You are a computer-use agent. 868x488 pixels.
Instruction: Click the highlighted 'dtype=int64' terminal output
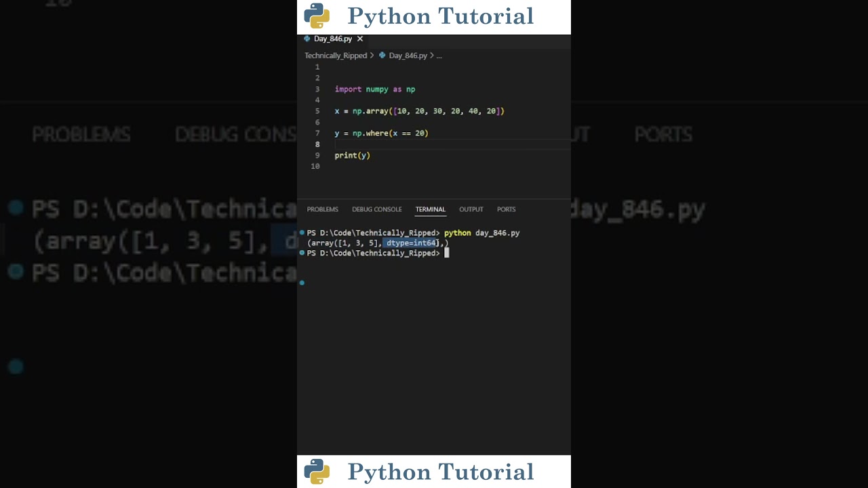coord(412,243)
